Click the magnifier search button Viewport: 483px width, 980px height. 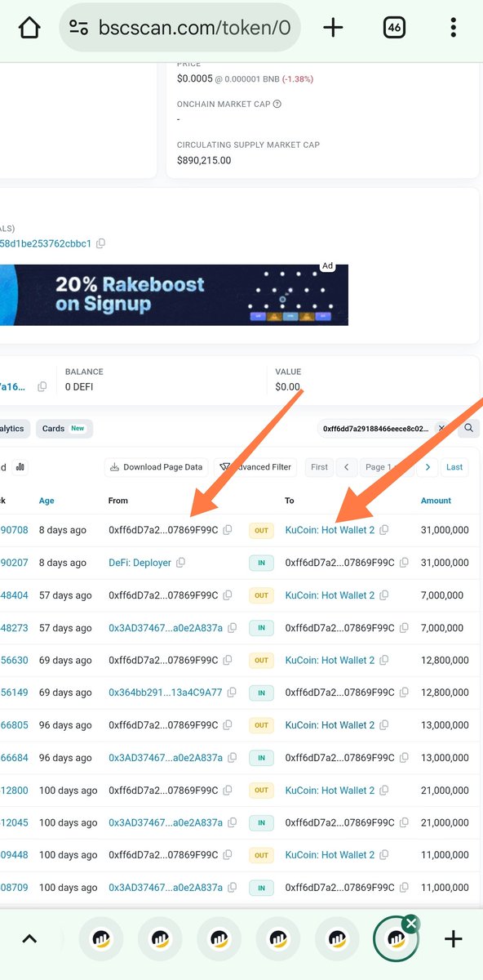(x=469, y=428)
